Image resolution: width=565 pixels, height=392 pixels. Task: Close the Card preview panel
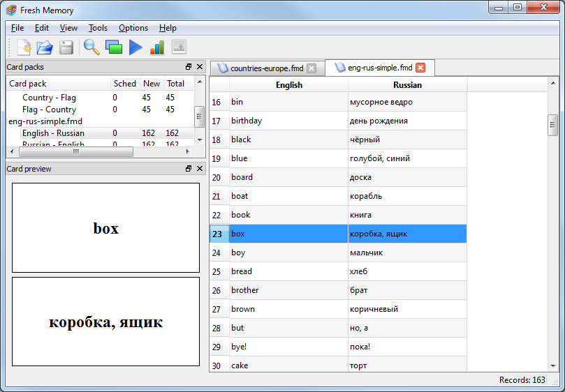coord(200,169)
